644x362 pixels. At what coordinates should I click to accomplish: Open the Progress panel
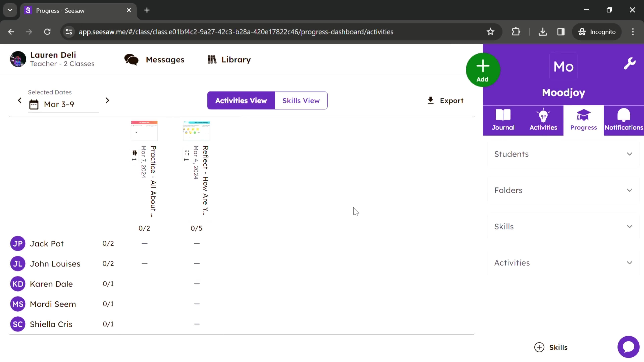(584, 120)
